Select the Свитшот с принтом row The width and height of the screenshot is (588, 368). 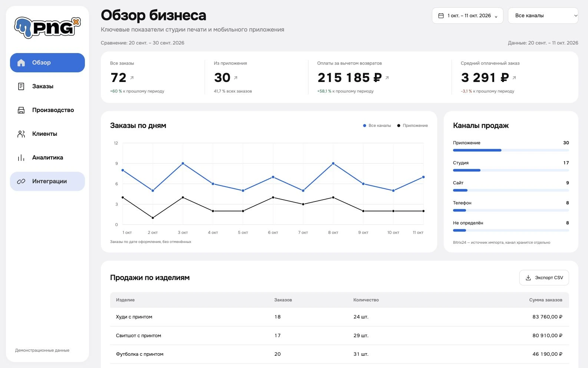click(340, 336)
